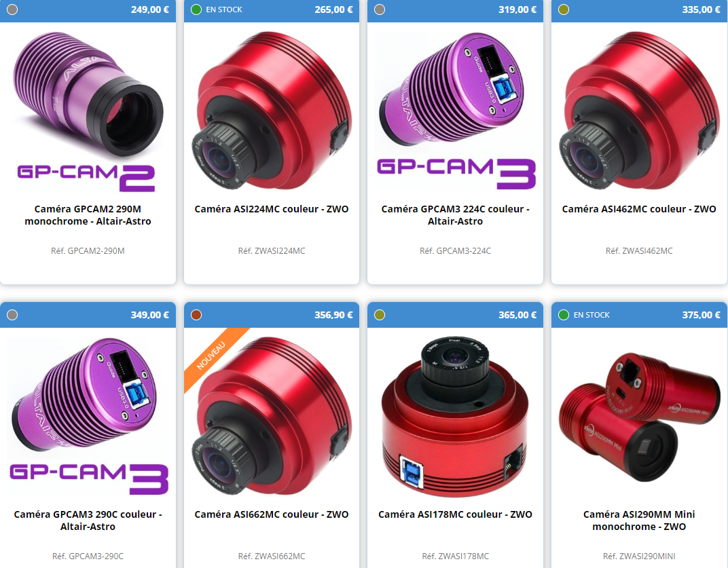Open ASI224MC red camera product image

coord(272,111)
